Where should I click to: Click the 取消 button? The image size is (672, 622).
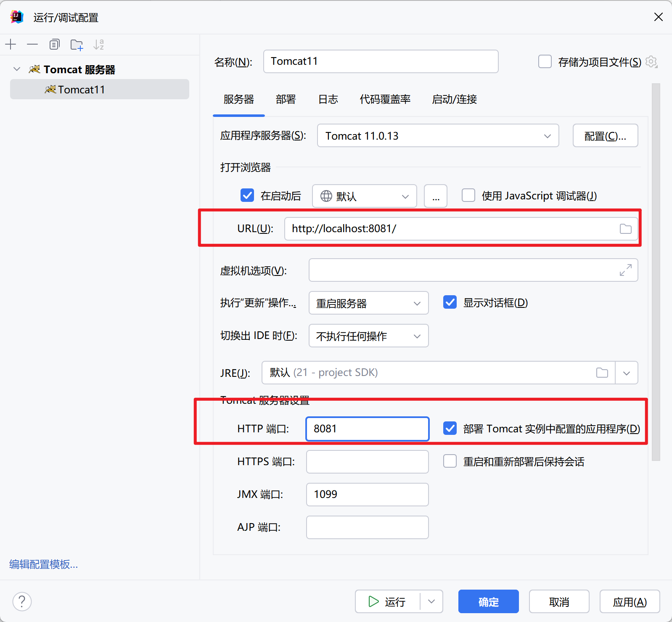pyautogui.click(x=559, y=601)
